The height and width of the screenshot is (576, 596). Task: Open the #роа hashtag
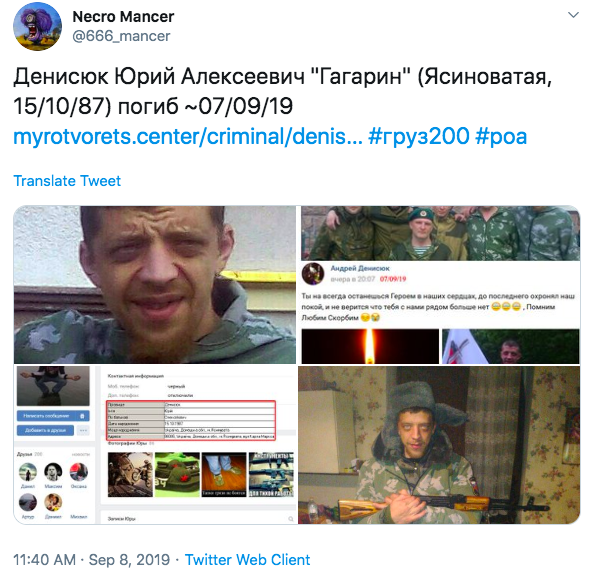point(501,136)
